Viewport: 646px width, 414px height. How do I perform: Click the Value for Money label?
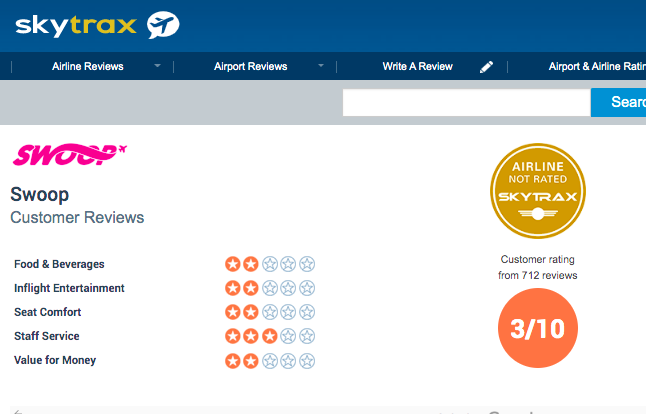click(55, 360)
